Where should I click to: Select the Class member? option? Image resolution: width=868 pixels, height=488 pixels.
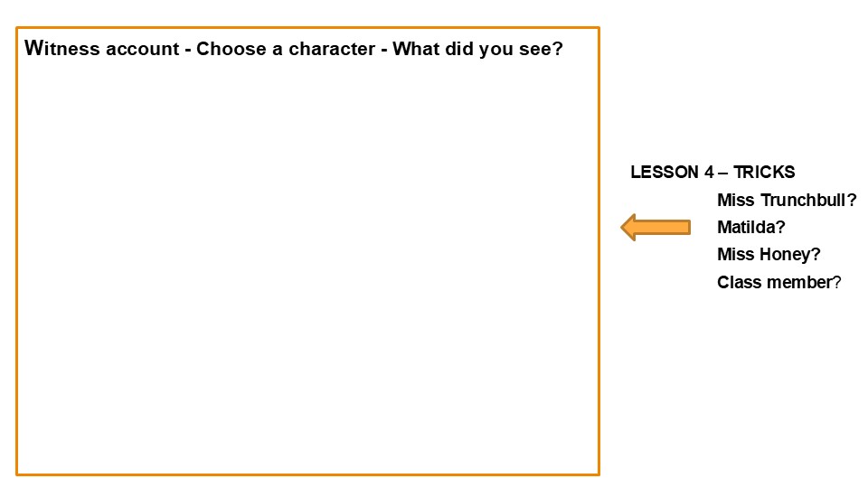click(778, 282)
